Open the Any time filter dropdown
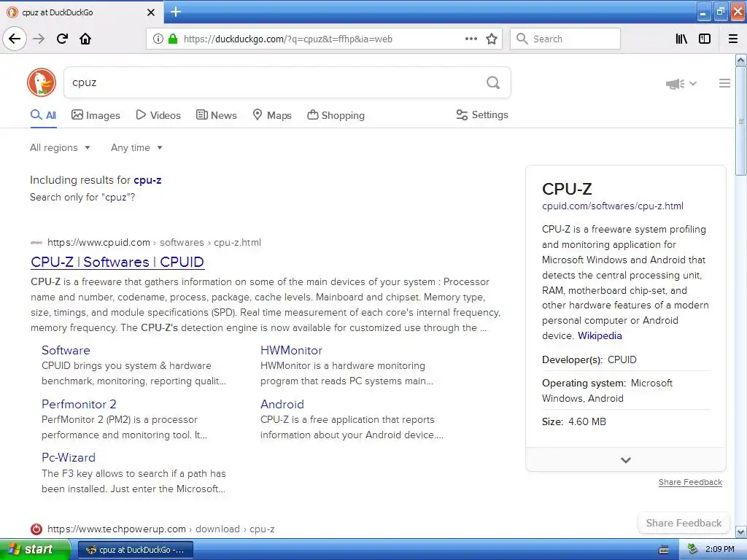This screenshot has height=560, width=747. [x=136, y=147]
